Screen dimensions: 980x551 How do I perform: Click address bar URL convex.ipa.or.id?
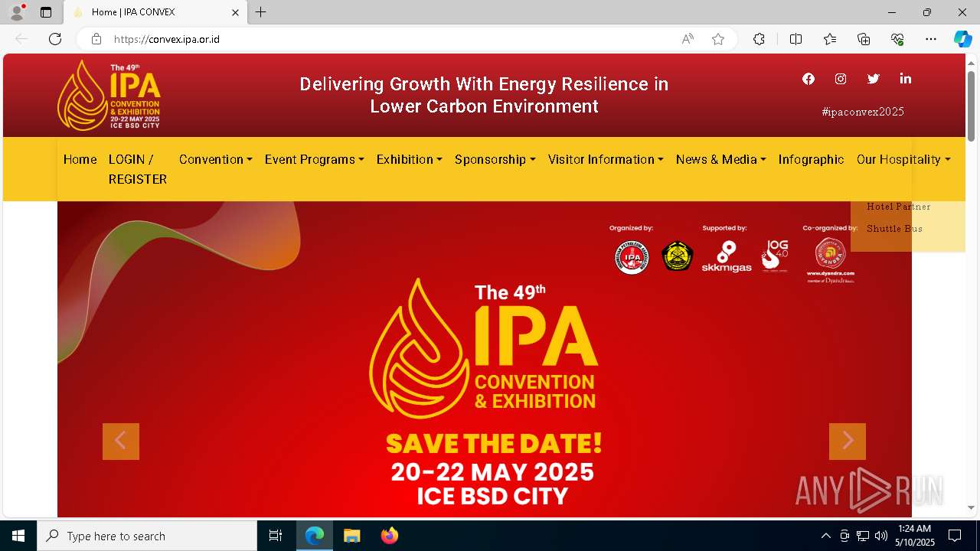(x=167, y=39)
